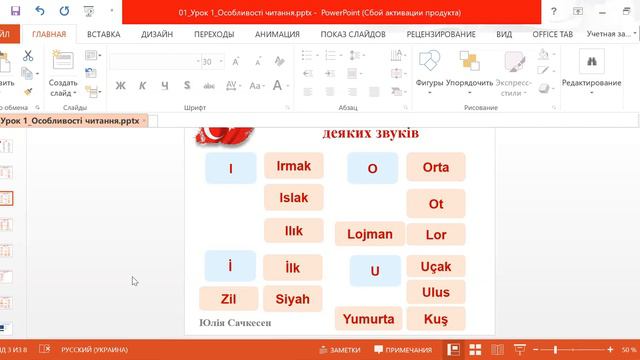Screen dimensions: 640x360
Task: Open the font color dropdown arrow
Action: [x=288, y=86]
